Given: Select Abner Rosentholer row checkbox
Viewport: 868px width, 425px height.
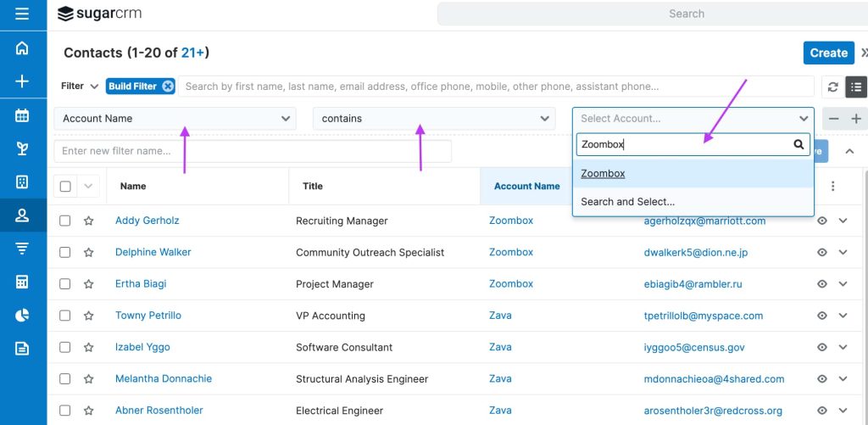Looking at the screenshot, I should coord(64,411).
